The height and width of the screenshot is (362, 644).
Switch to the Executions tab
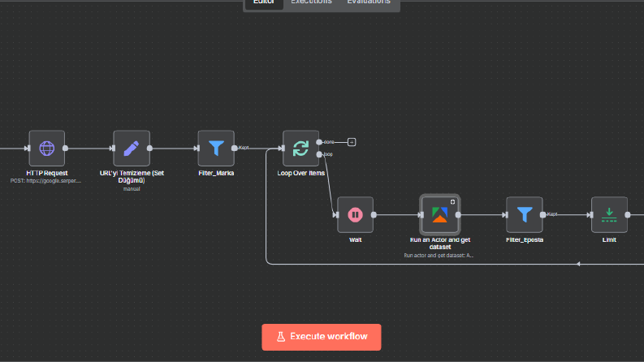point(311,2)
